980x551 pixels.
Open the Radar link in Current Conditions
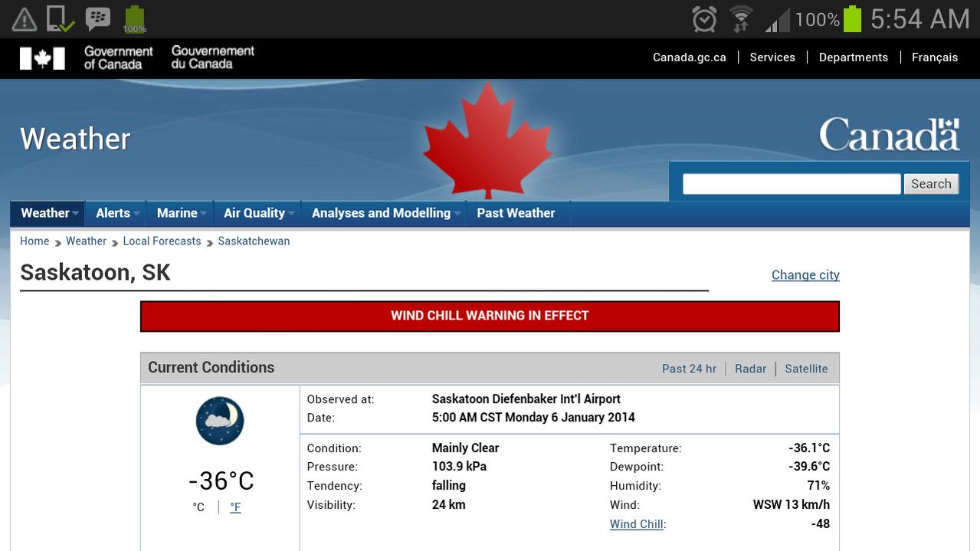click(750, 369)
